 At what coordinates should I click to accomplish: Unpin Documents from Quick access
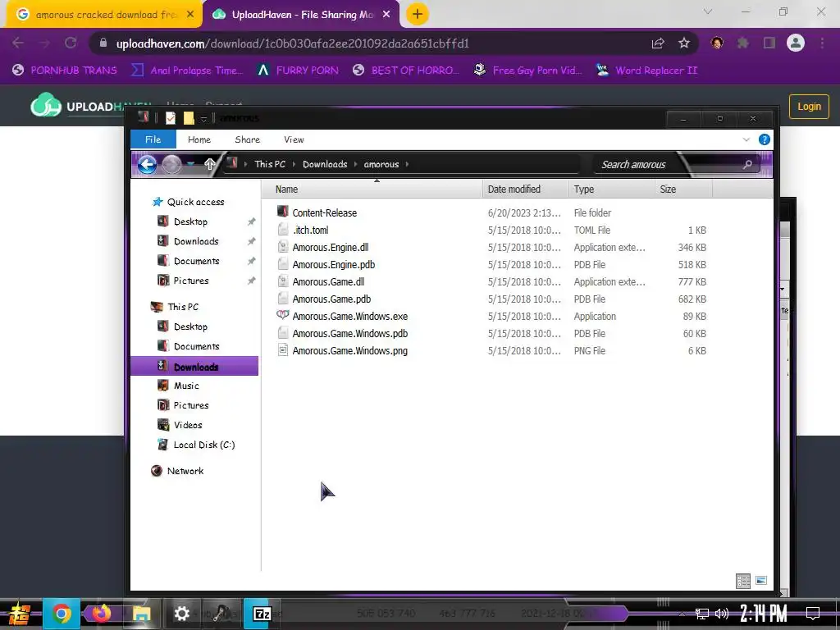tap(251, 261)
